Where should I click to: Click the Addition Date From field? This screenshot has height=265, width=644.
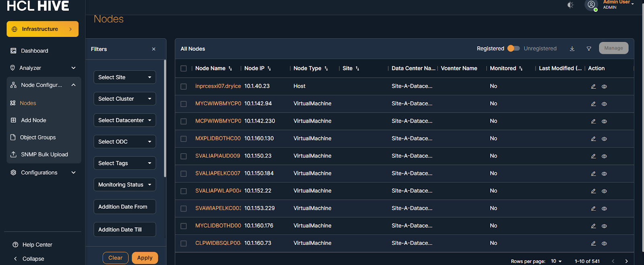(x=125, y=207)
